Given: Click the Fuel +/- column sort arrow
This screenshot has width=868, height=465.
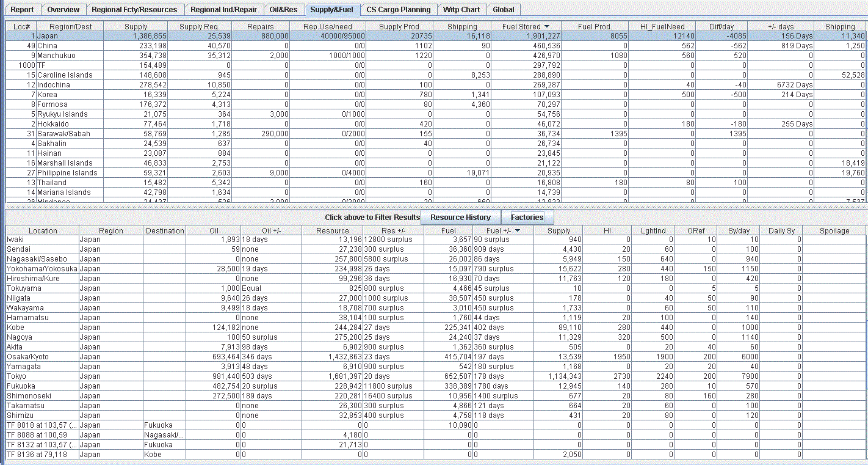Looking at the screenshot, I should coord(518,231).
